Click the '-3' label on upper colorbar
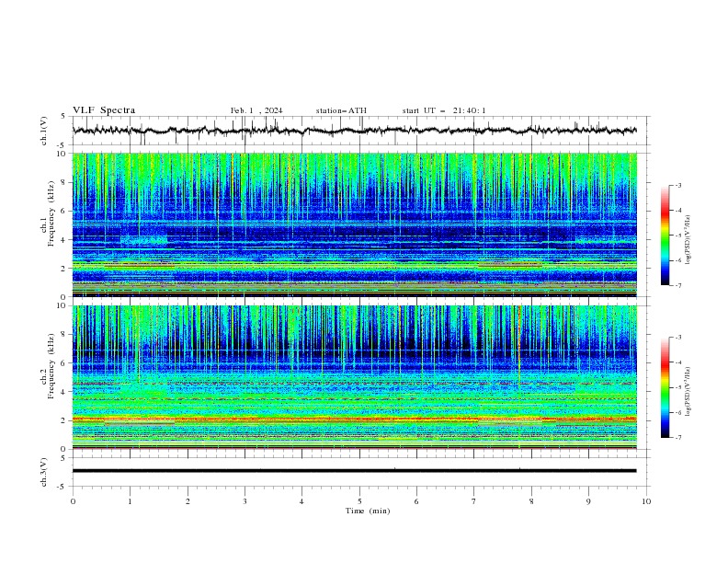 [677, 185]
